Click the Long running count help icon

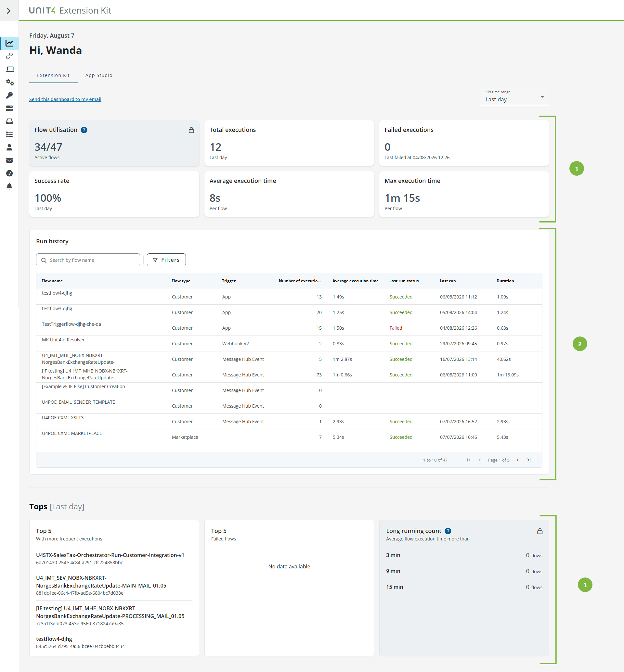pyautogui.click(x=448, y=531)
